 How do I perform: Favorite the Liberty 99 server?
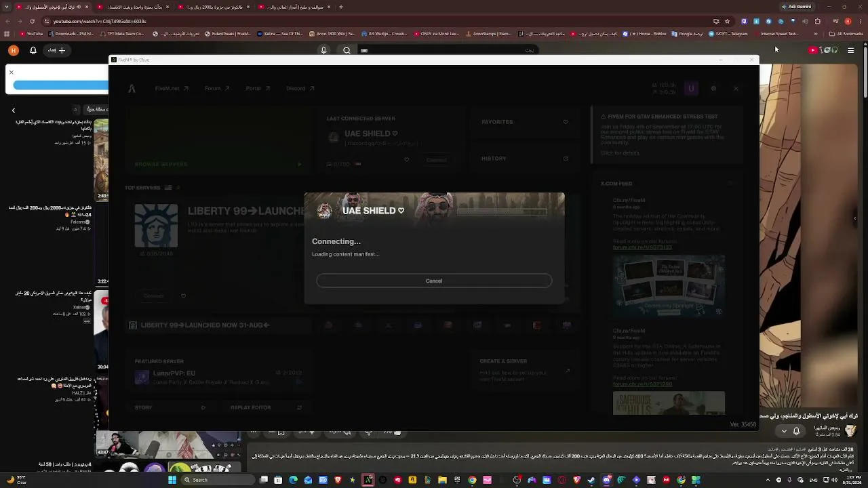183,296
